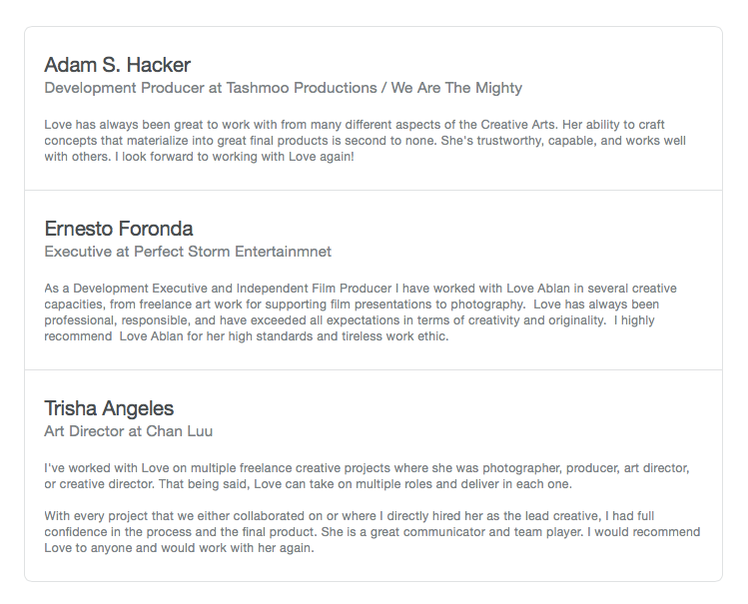
Task: Select Adam's Development Producer job title line
Action: pyautogui.click(x=283, y=88)
